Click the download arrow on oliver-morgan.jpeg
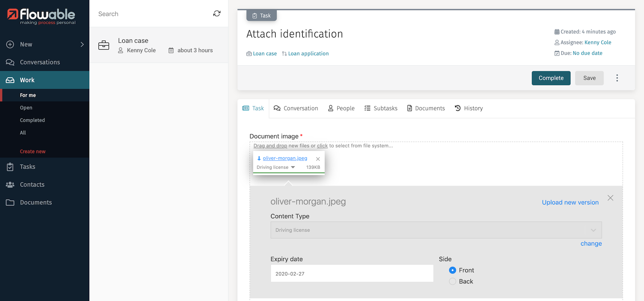 click(259, 159)
